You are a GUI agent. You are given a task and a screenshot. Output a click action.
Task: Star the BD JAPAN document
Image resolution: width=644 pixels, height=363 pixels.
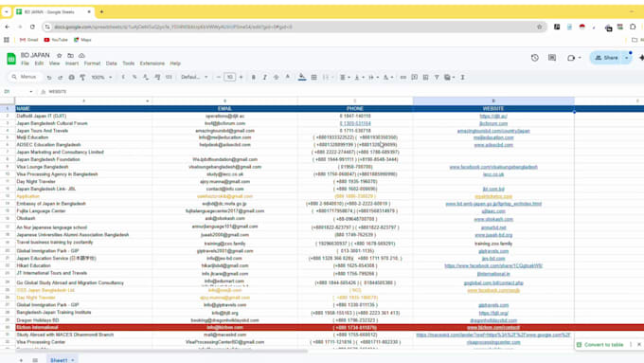click(x=59, y=56)
